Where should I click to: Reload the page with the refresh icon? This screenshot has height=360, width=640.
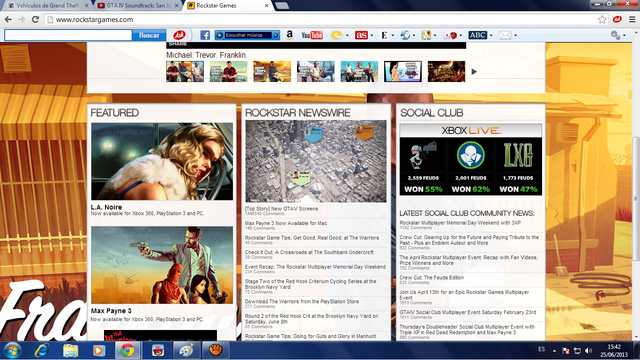pos(35,20)
